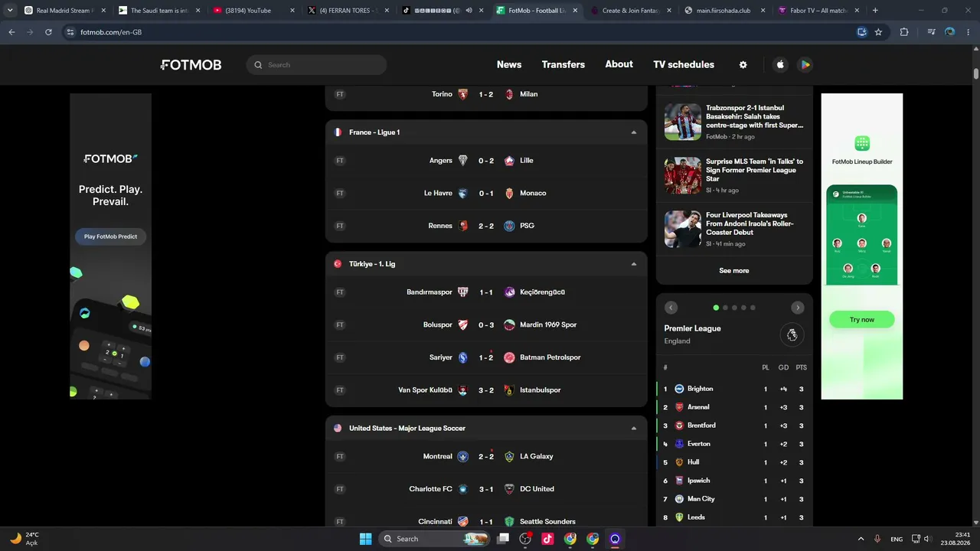Click the France flag icon for Ligue 1
This screenshot has height=551, width=980.
pos(338,132)
